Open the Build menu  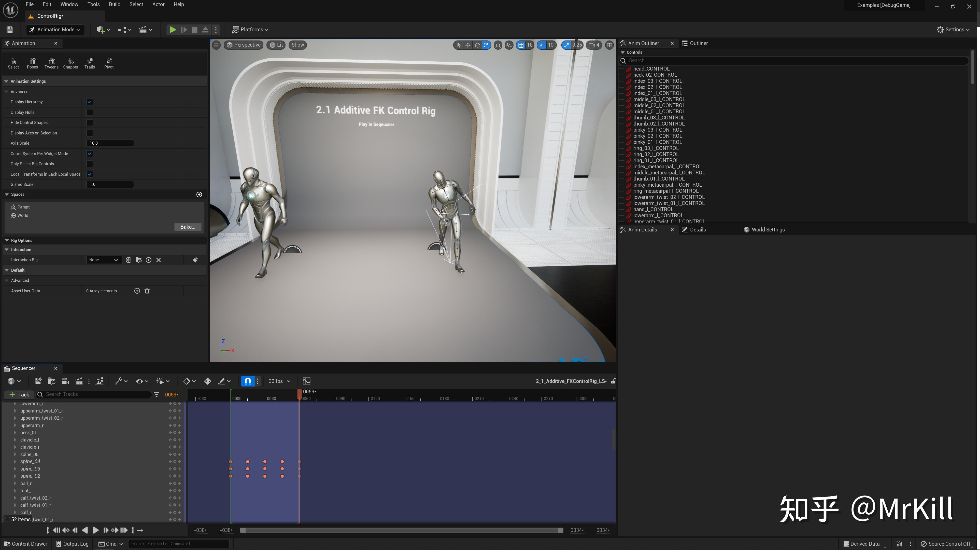click(x=114, y=5)
